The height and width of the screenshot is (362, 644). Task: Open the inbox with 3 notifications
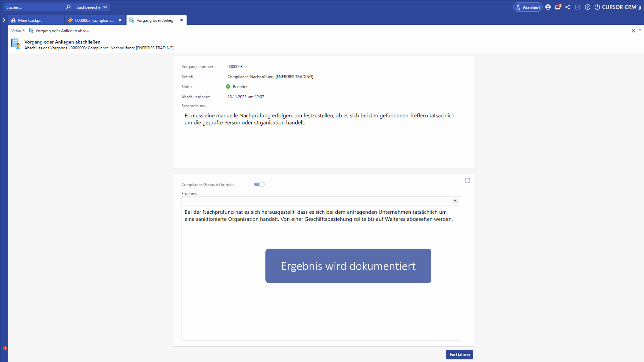(x=558, y=7)
